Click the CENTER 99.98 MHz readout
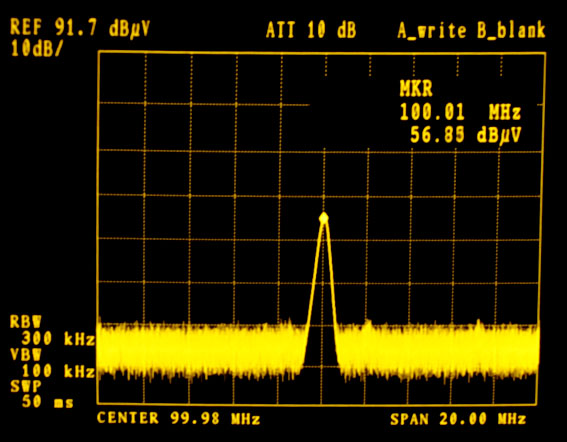 click(x=179, y=418)
